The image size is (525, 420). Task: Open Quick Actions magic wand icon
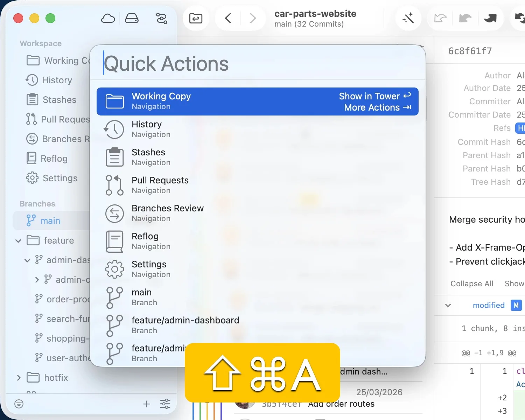coord(408,18)
